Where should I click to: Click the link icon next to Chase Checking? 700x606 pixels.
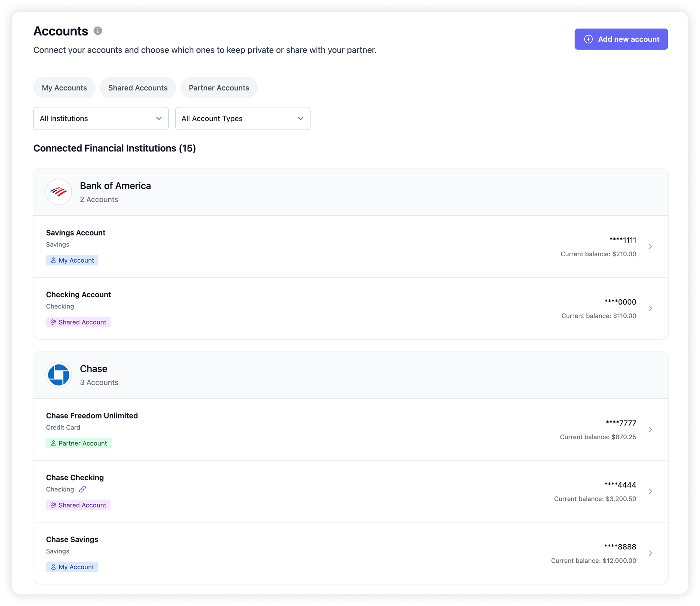(x=83, y=489)
